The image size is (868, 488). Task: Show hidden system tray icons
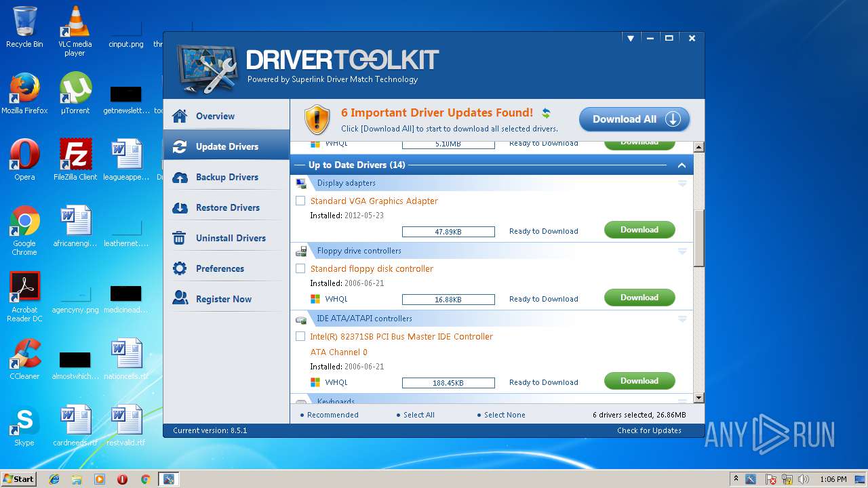(736, 479)
